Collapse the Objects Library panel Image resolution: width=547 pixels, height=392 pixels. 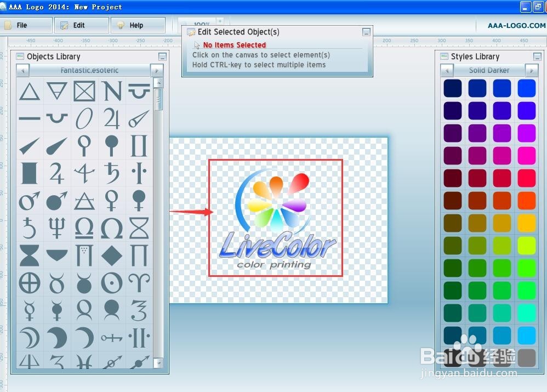coord(162,56)
